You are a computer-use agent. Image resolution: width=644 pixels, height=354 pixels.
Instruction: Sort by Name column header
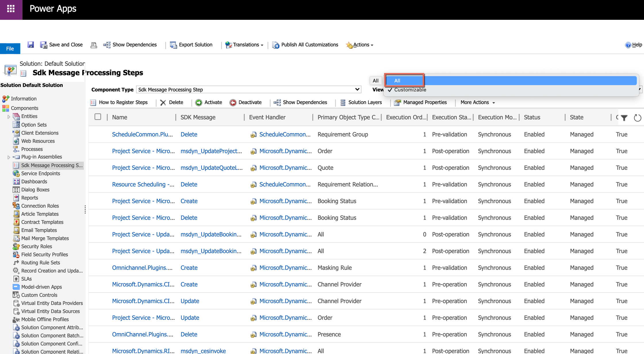(x=120, y=117)
